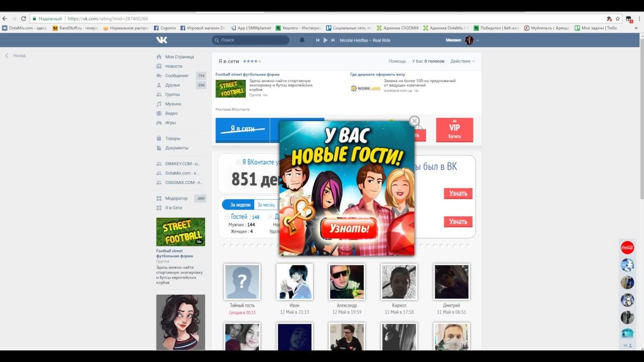644x362 pixels.
Task: Click the VK logo in the header
Action: tap(162, 40)
